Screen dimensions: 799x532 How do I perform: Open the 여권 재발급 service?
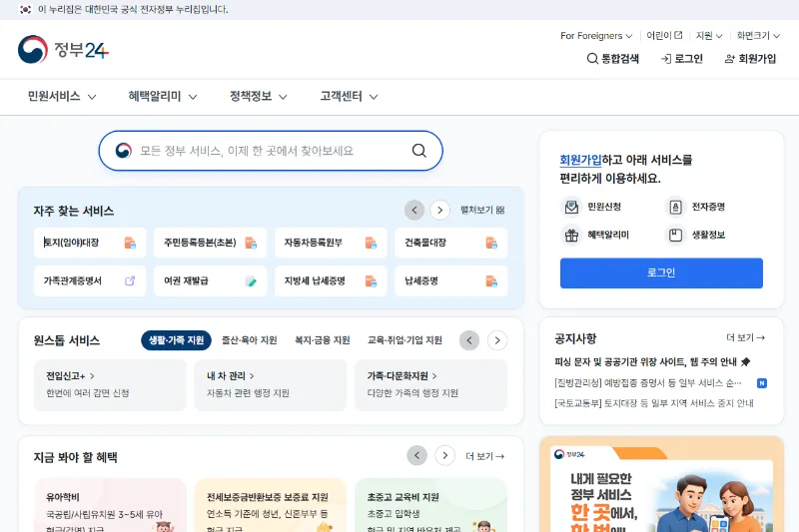point(210,280)
